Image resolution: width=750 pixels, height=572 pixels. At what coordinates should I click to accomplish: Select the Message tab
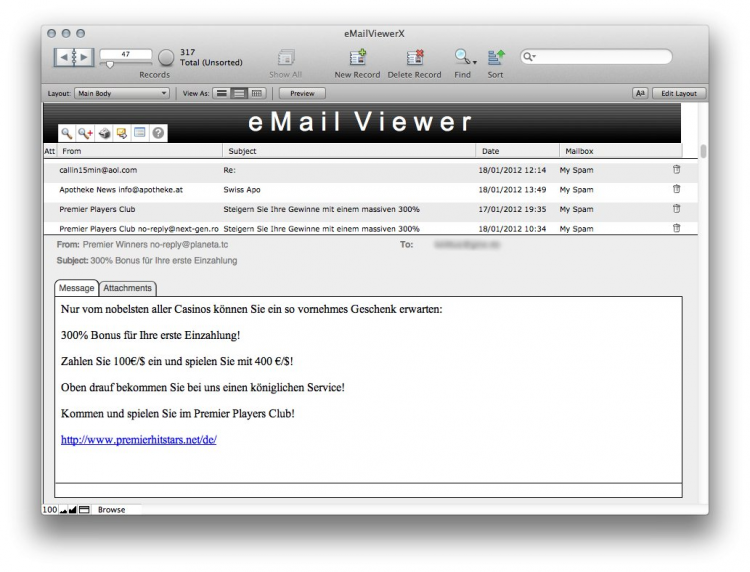[x=77, y=288]
